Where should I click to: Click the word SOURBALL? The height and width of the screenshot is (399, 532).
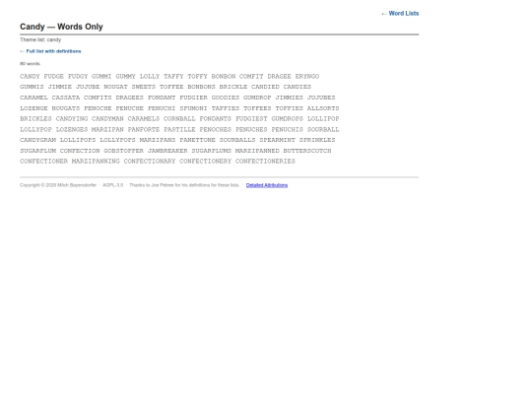323,130
